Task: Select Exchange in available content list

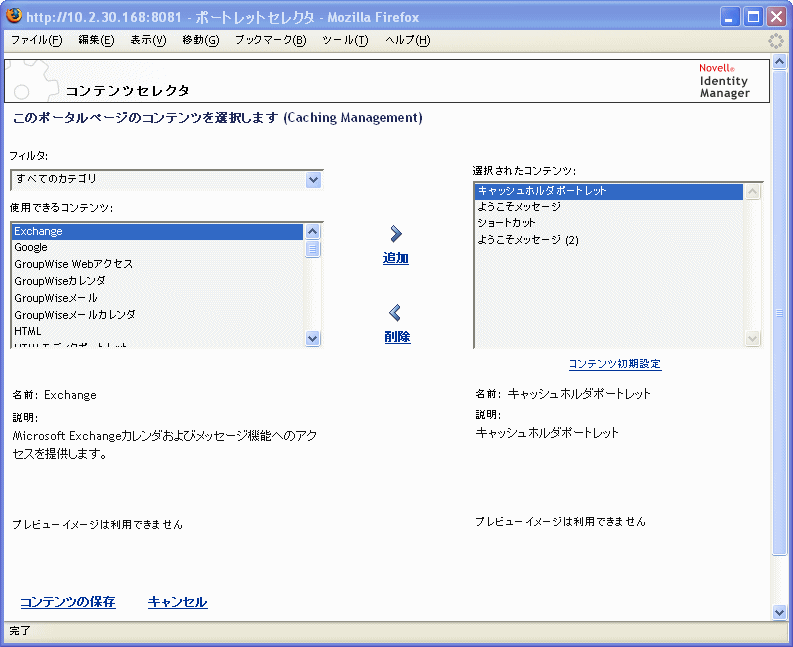Action: point(158,231)
